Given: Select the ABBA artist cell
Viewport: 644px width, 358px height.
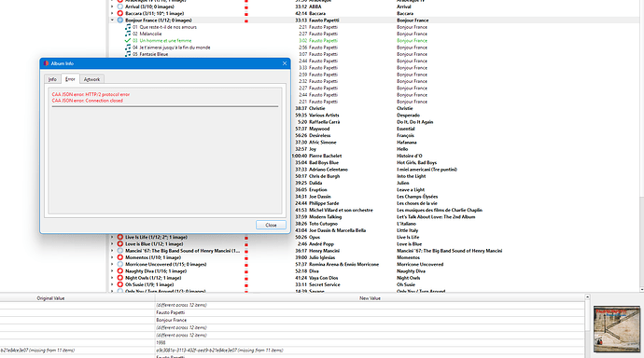Looking at the screenshot, I should (315, 7).
